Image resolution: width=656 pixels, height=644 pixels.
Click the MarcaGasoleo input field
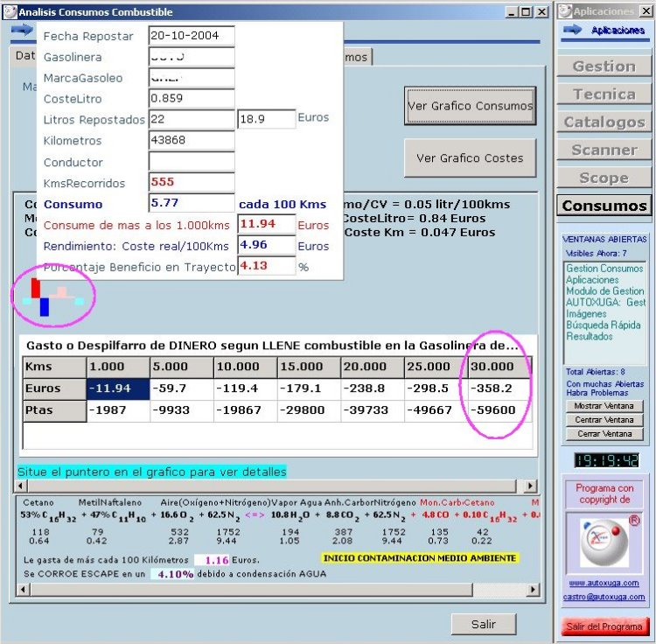(x=192, y=77)
